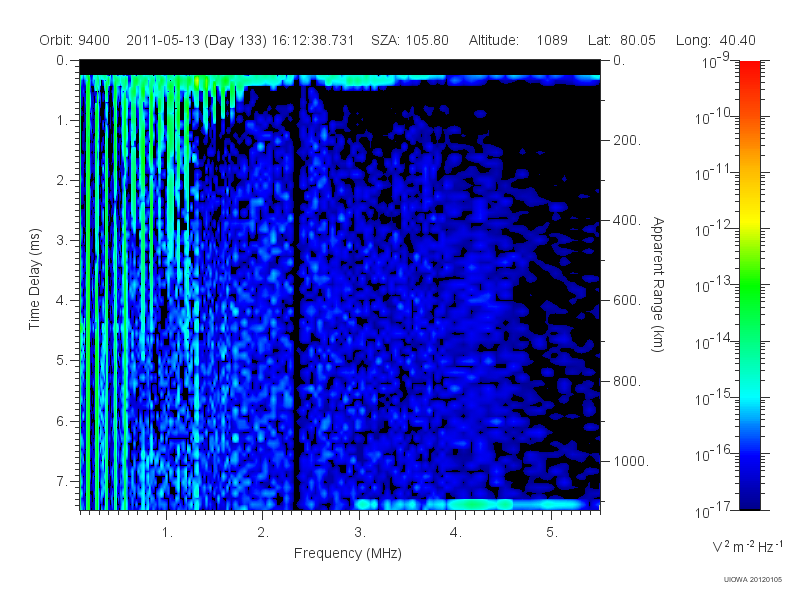Click the colorbar label 10⁻⁹
Image resolution: width=800 pixels, height=600 pixels.
coord(716,61)
